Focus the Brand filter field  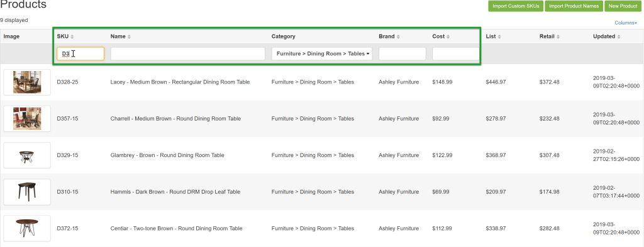pos(402,54)
